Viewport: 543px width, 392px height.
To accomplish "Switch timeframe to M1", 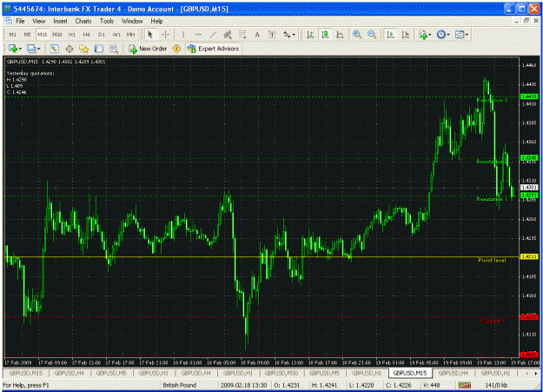I will click(13, 35).
